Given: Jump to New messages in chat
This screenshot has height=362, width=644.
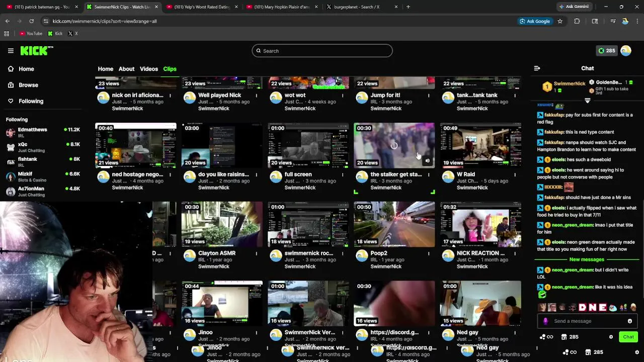Looking at the screenshot, I should [x=587, y=259].
